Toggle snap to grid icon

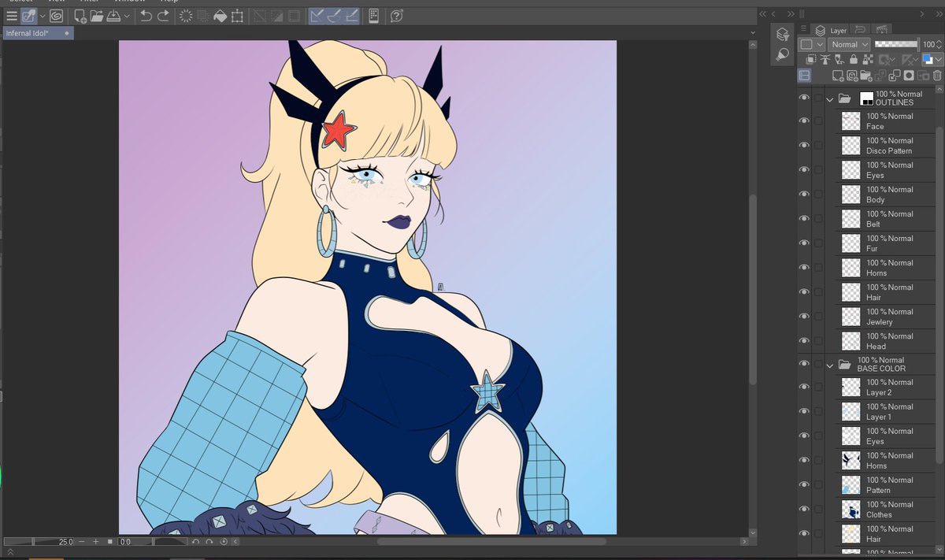click(350, 16)
